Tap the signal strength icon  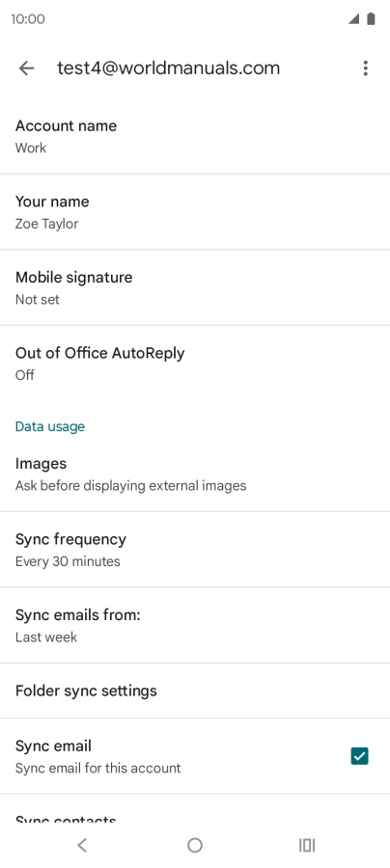click(x=353, y=19)
